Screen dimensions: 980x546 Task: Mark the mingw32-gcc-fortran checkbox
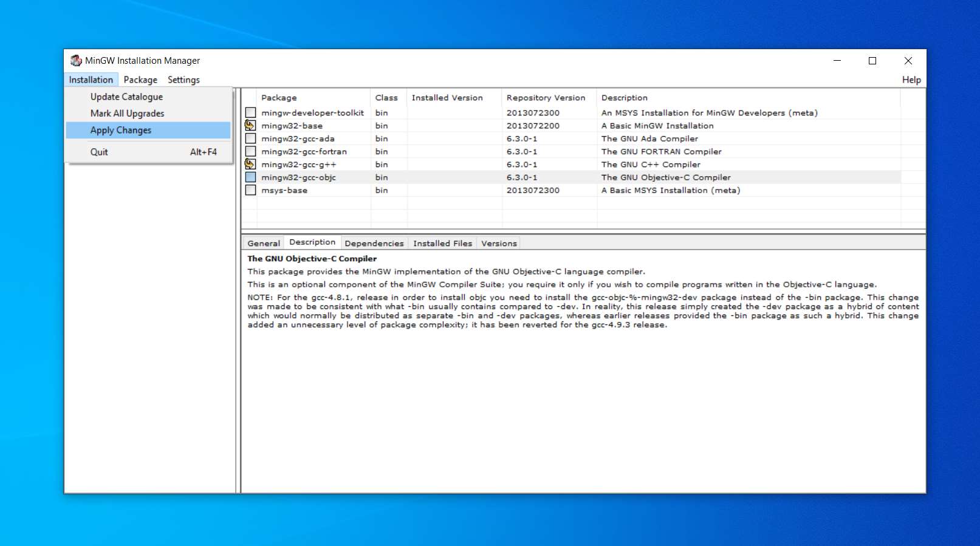[250, 151]
